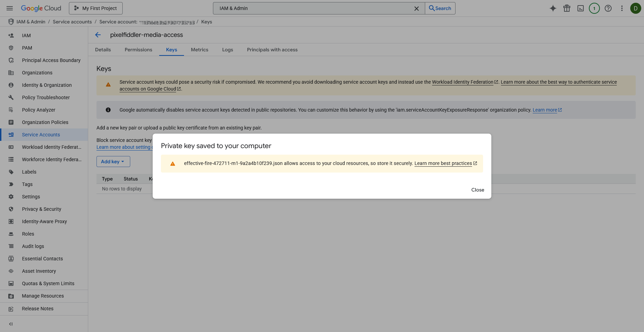Viewport: 644px width, 332px height.
Task: Click into the IAM & Admin search field
Action: click(x=310, y=8)
